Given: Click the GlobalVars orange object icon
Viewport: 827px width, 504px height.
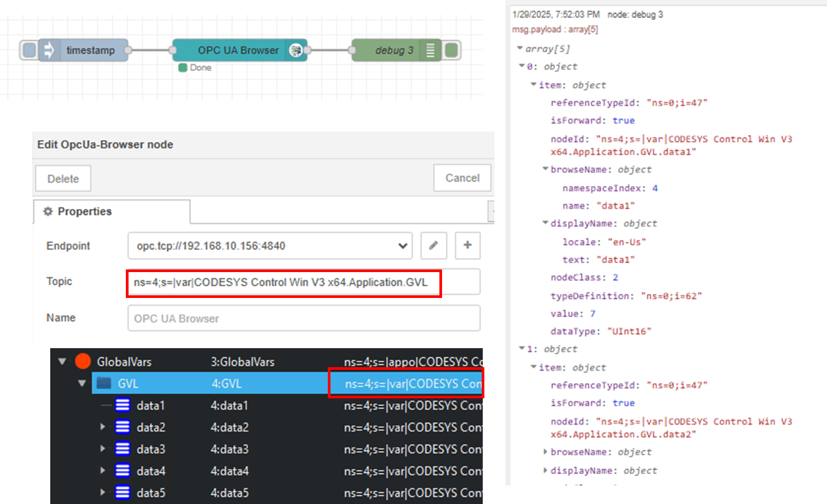Looking at the screenshot, I should [83, 361].
